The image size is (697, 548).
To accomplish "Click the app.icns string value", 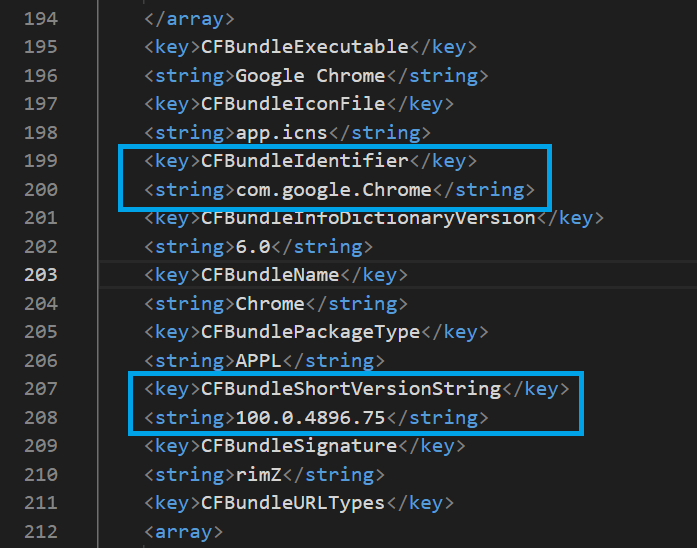I will pos(281,133).
